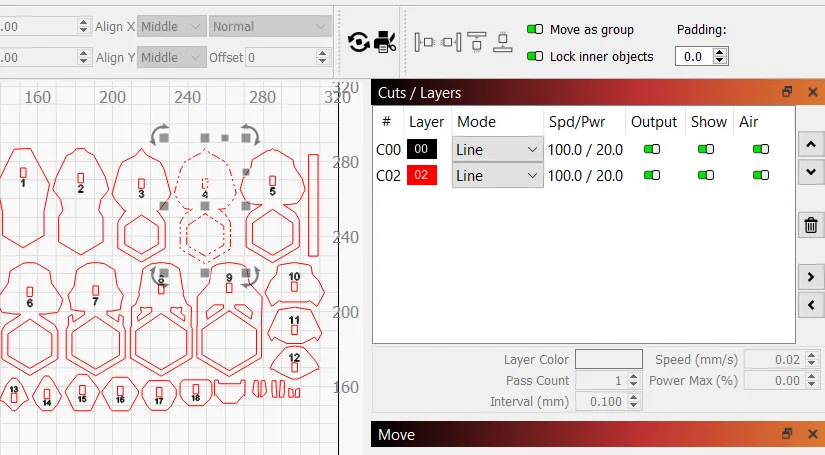Toggle Show for layer C02
The width and height of the screenshot is (825, 455).
(706, 175)
